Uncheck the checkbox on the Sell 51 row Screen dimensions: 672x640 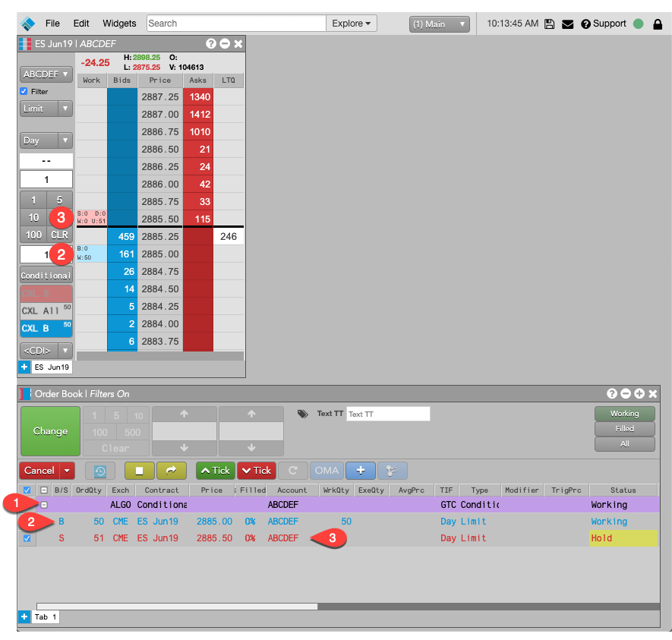(x=27, y=538)
